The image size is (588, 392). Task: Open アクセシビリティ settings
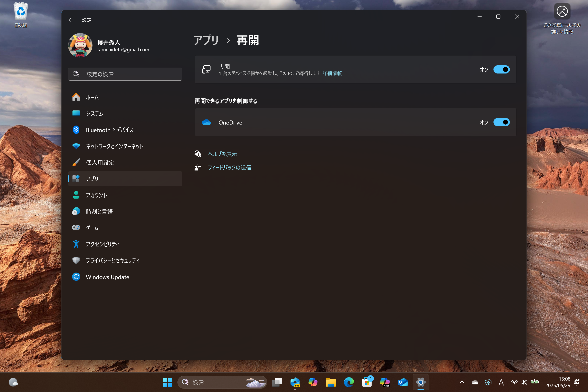[x=102, y=244]
